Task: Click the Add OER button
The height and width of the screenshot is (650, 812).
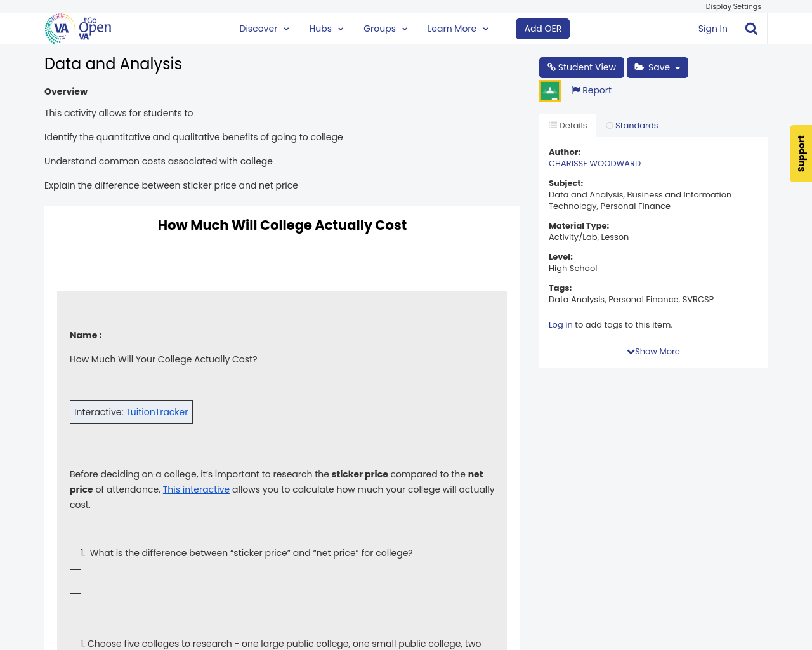Action: pyautogui.click(x=542, y=28)
